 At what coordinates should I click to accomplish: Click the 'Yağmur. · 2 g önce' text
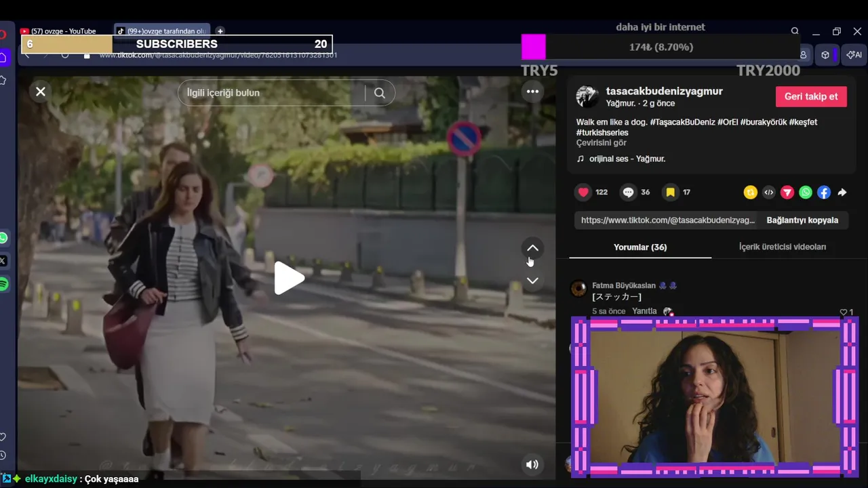click(640, 104)
